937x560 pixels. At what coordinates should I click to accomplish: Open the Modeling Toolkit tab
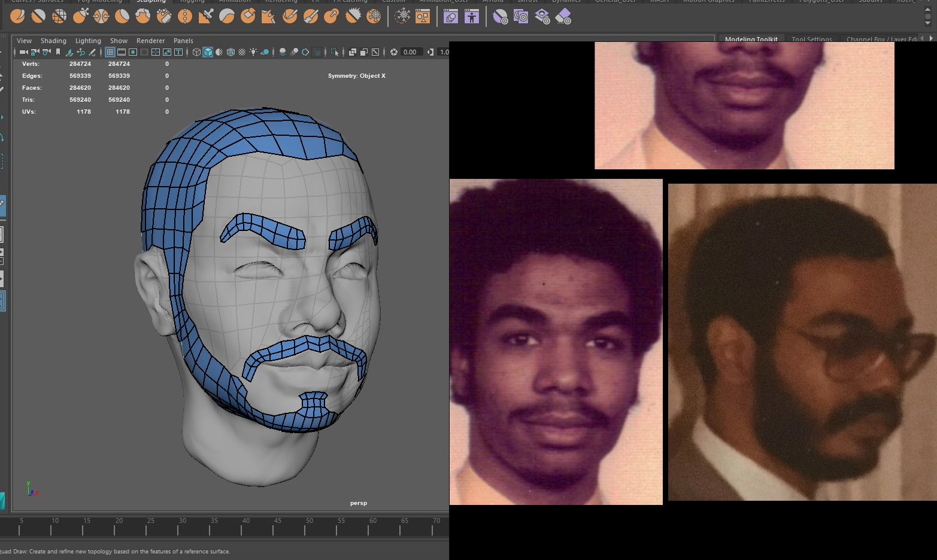click(x=751, y=39)
